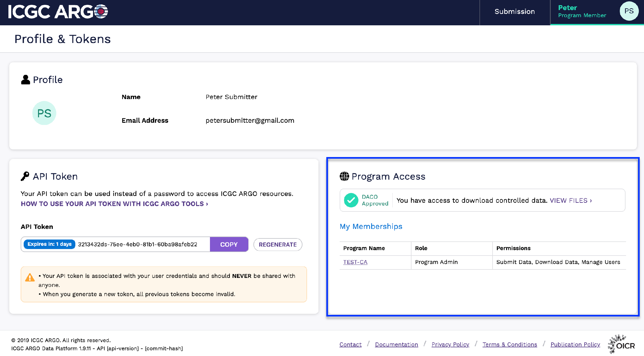Viewport: 644px width, 356px height.
Task: Open the Terms & Conditions footer link
Action: point(510,345)
